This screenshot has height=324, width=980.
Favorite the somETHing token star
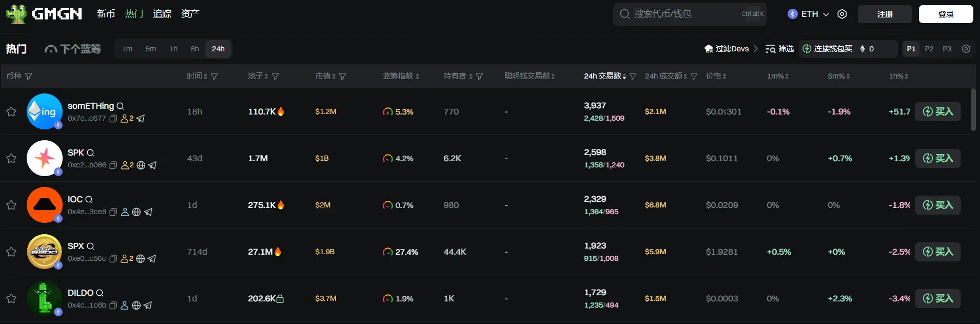click(x=11, y=111)
